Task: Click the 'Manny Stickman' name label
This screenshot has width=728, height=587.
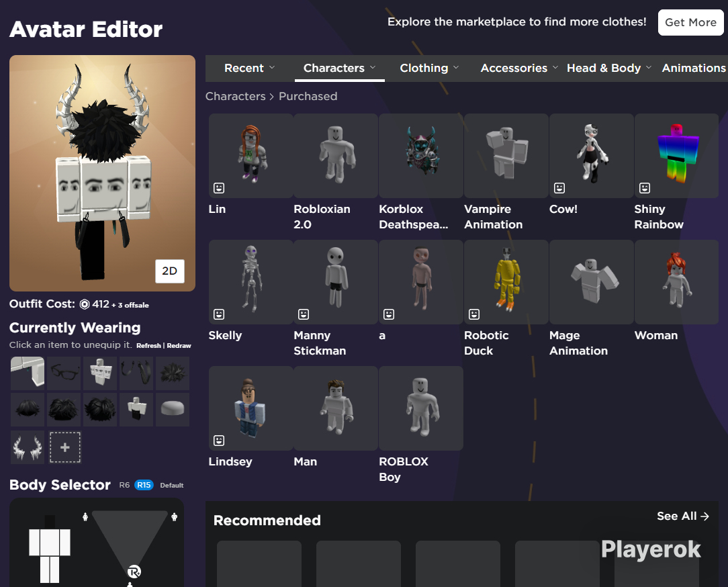Action: coord(320,343)
